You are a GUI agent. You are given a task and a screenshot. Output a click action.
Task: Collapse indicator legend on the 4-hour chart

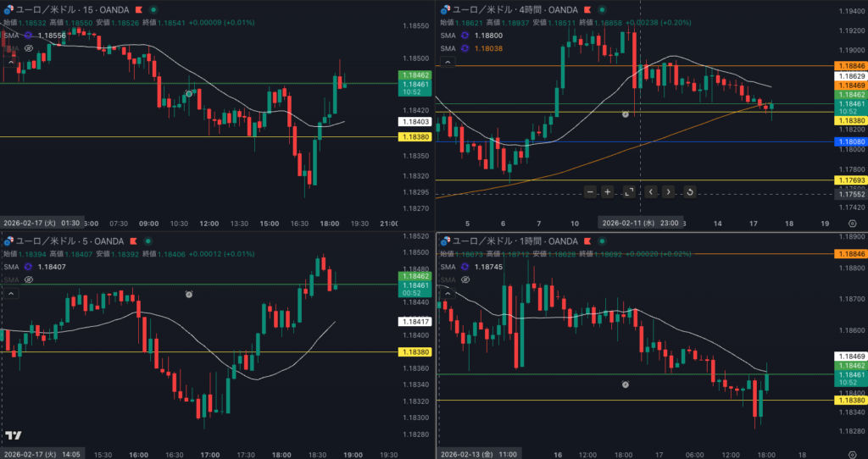446,62
